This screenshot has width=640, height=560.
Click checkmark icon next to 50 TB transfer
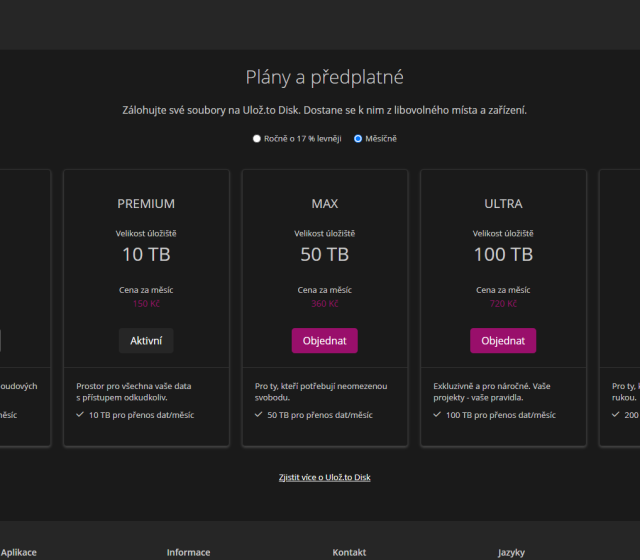pos(258,414)
